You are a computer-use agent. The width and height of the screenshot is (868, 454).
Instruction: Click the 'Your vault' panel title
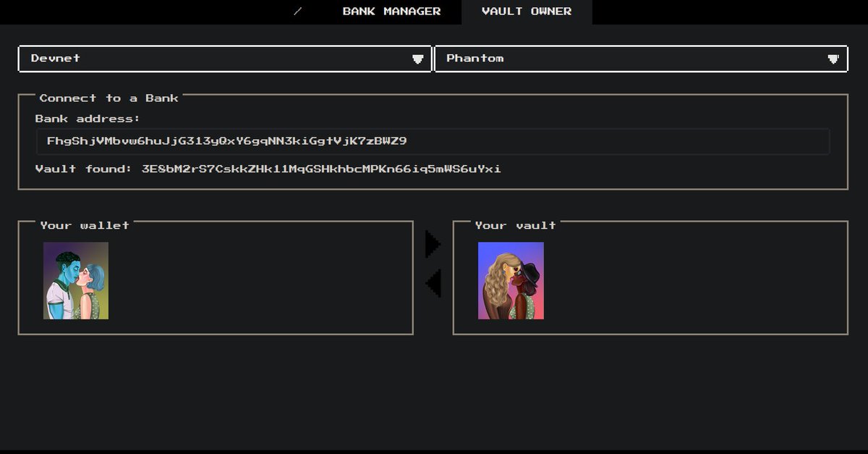[516, 225]
